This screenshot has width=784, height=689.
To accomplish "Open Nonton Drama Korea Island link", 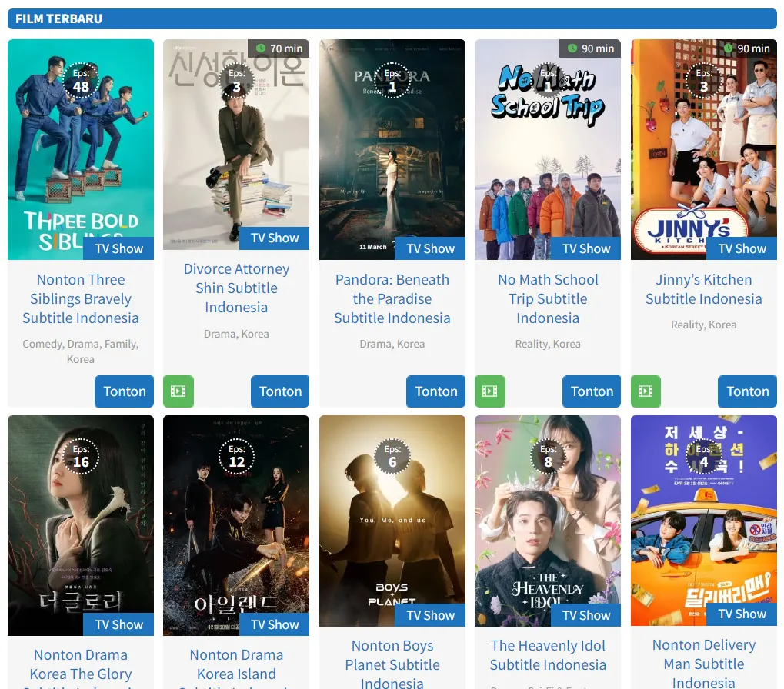I will tap(236, 667).
